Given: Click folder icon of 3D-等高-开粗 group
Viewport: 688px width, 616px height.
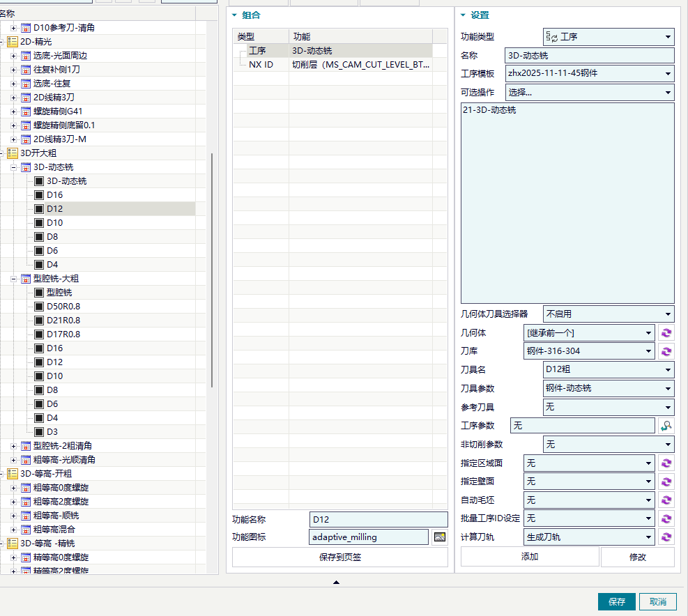Looking at the screenshot, I should click(13, 474).
